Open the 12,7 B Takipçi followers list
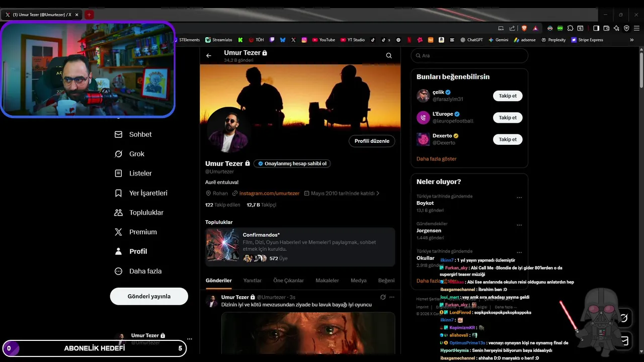 [261, 205]
